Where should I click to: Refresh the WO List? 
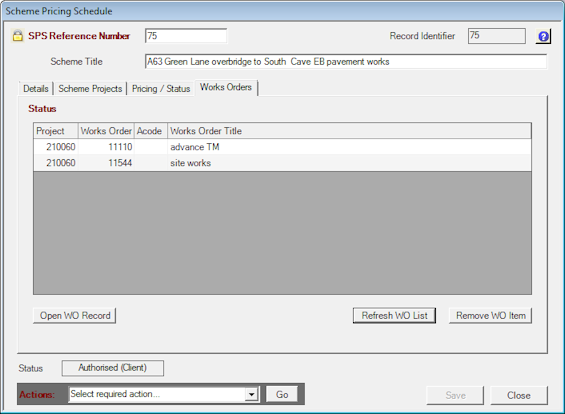click(x=395, y=316)
